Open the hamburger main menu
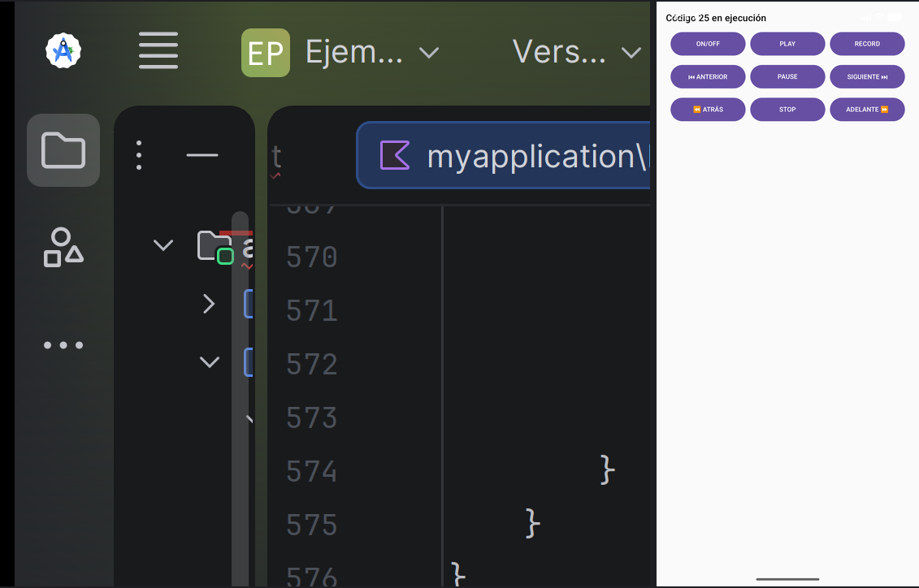919x588 pixels. pos(158,50)
